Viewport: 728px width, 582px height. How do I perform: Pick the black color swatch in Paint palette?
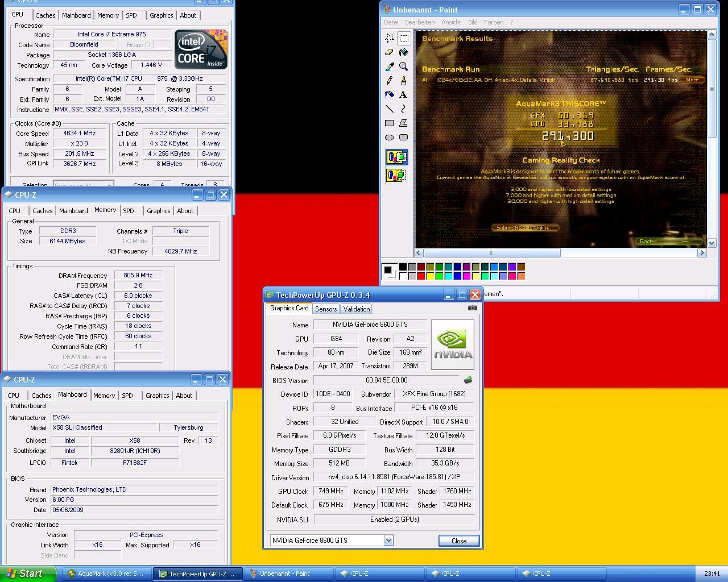coord(403,267)
